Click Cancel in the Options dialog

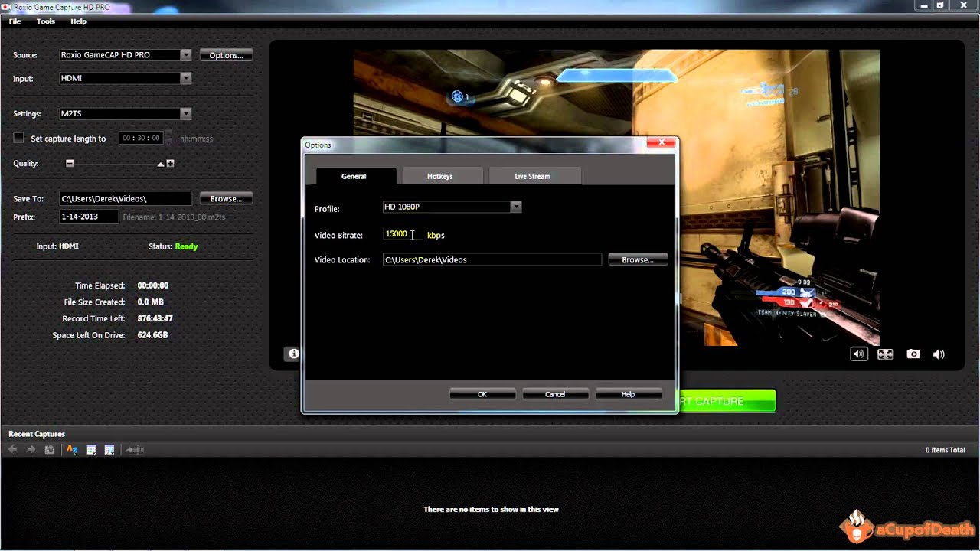[555, 394]
